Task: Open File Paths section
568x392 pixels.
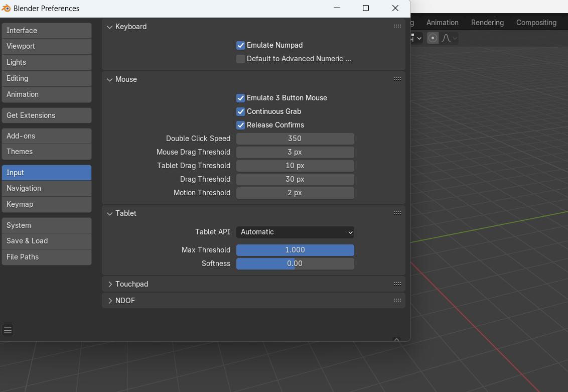Action: point(46,257)
